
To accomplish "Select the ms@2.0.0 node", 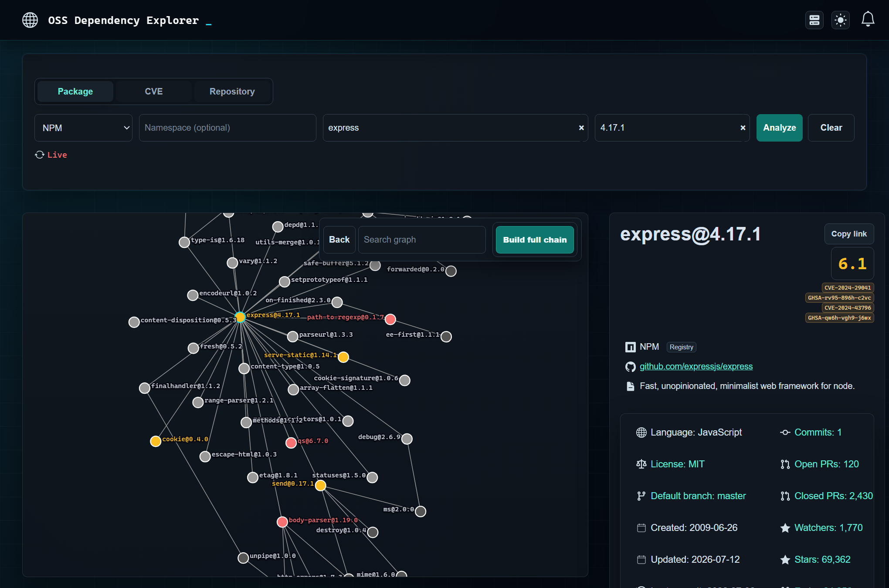I will (421, 511).
